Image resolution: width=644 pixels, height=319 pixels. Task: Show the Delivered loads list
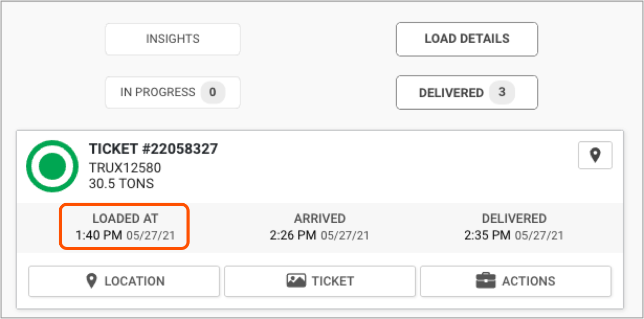(x=467, y=93)
